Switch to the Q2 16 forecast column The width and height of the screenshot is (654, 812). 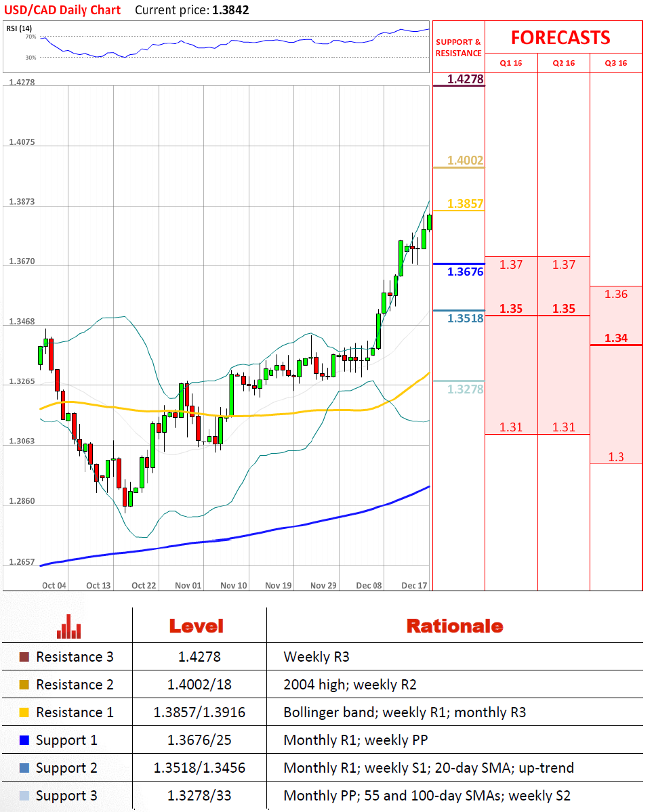pos(564,63)
